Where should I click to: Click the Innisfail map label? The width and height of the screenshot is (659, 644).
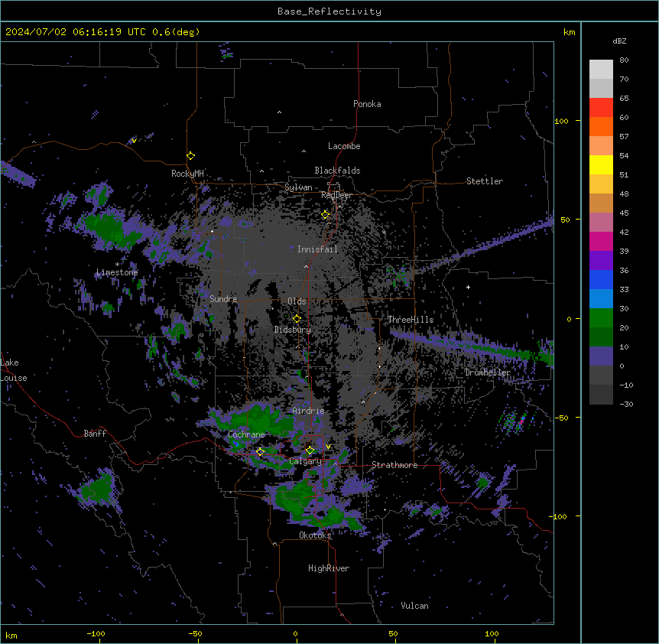click(x=317, y=249)
